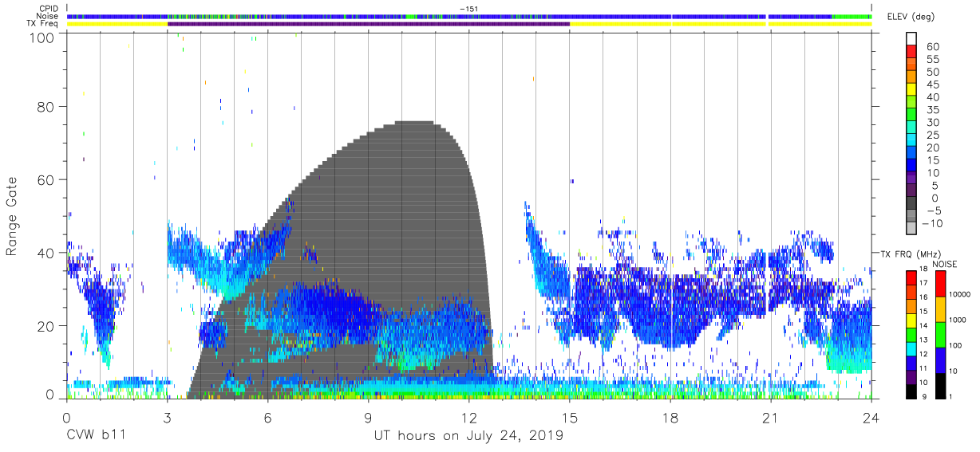The image size is (980, 452).
Task: Click the 3 tick label on UT hours axis
Action: coord(166,417)
